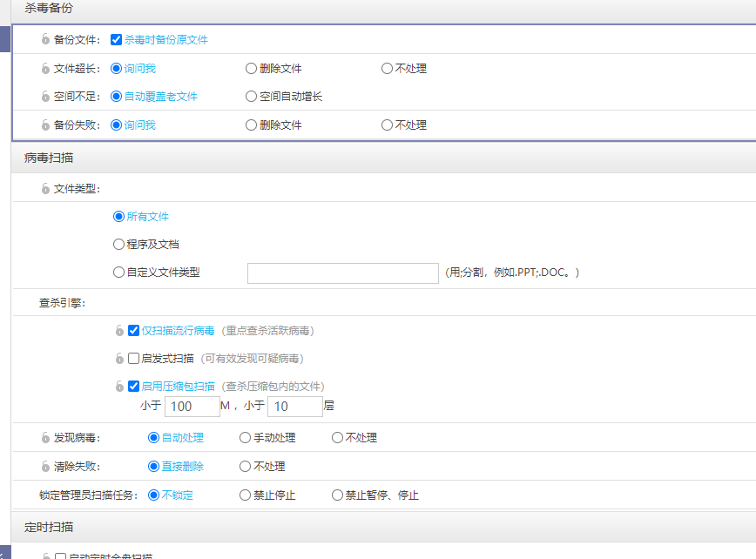Click custom file type text field

[x=343, y=273]
